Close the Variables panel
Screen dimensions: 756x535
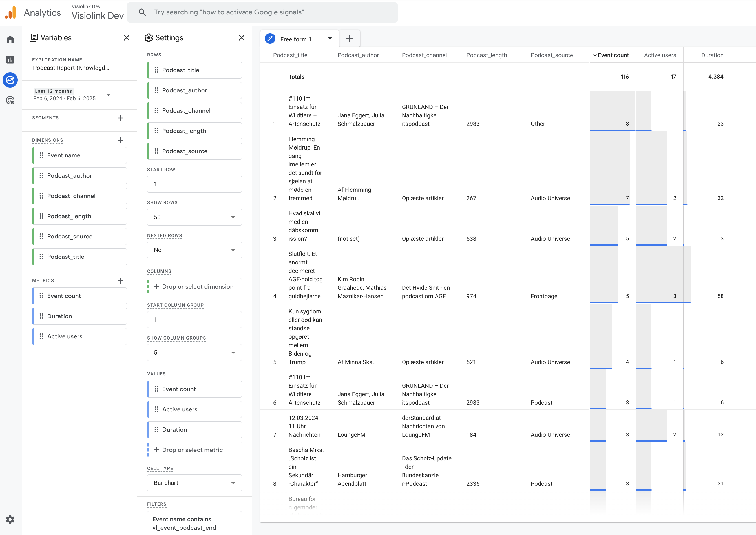pos(127,38)
